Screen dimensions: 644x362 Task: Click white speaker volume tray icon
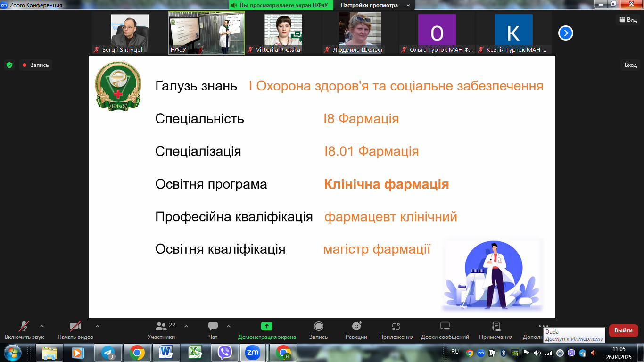point(537,353)
